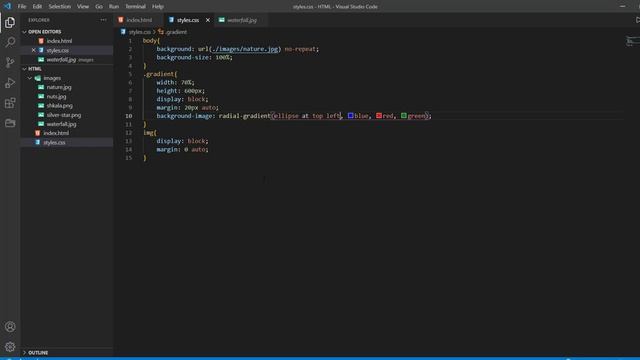The width and height of the screenshot is (640, 360).
Task: Click the minimap at the editor right edge
Action: pos(632,41)
